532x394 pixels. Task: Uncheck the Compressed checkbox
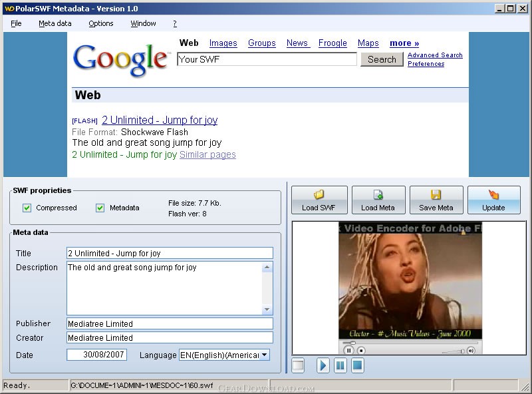pos(27,208)
